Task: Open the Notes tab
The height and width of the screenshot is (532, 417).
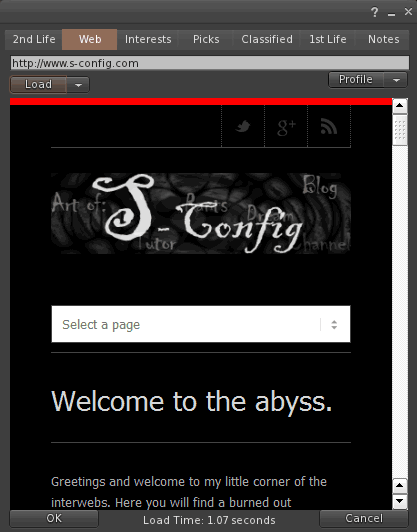Action: (x=383, y=39)
